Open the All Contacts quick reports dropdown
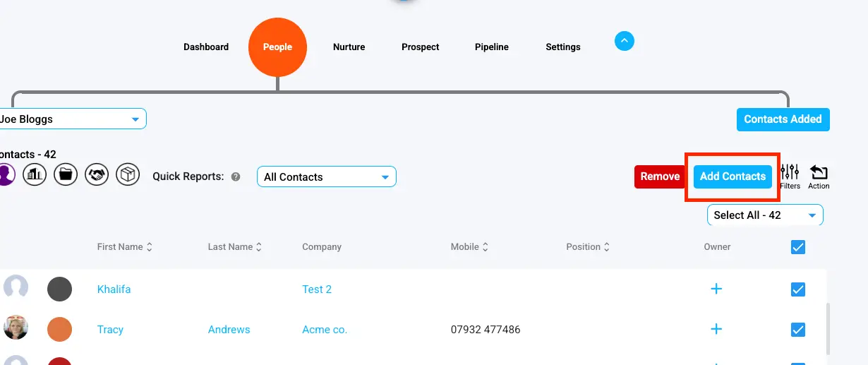868x365 pixels. point(326,176)
